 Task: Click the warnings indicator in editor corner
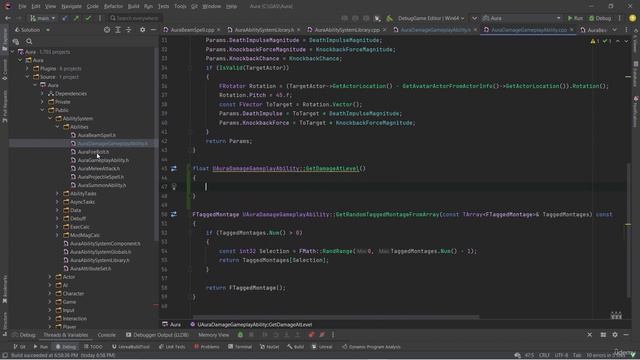tap(595, 41)
